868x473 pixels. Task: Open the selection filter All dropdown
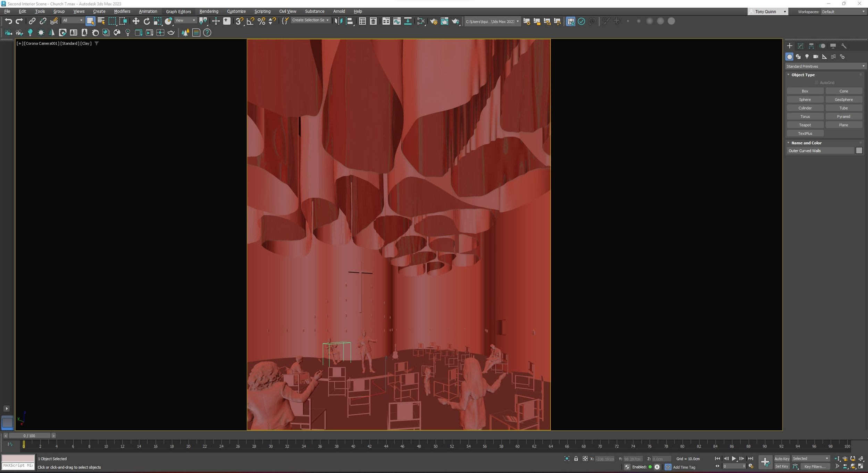73,20
